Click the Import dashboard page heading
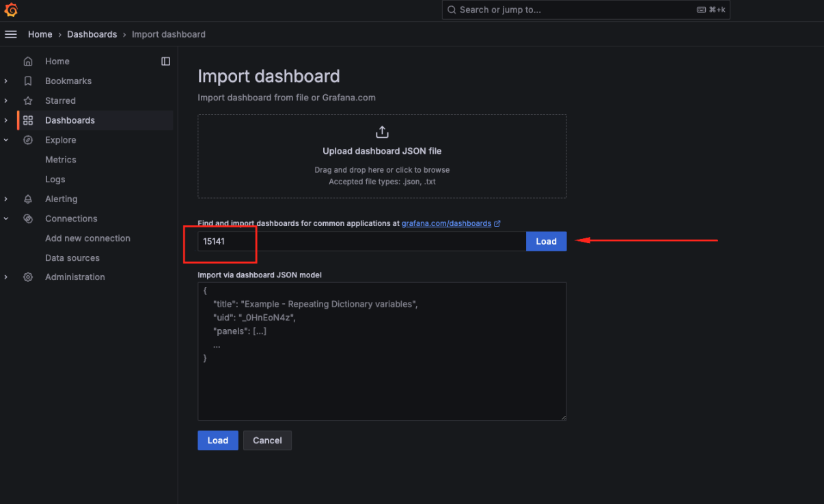Screen dimensions: 824x504 point(269,76)
